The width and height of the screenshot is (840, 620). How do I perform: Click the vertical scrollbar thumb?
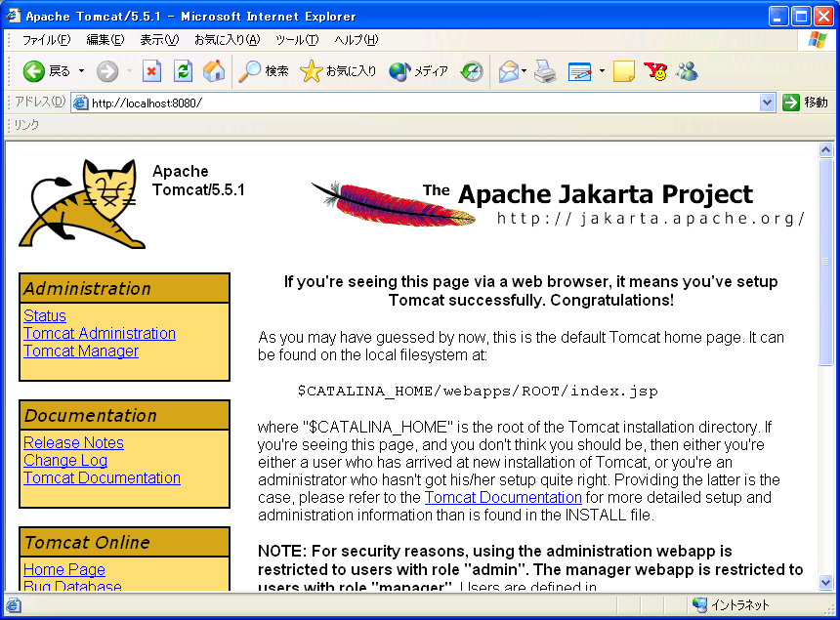pos(825,263)
